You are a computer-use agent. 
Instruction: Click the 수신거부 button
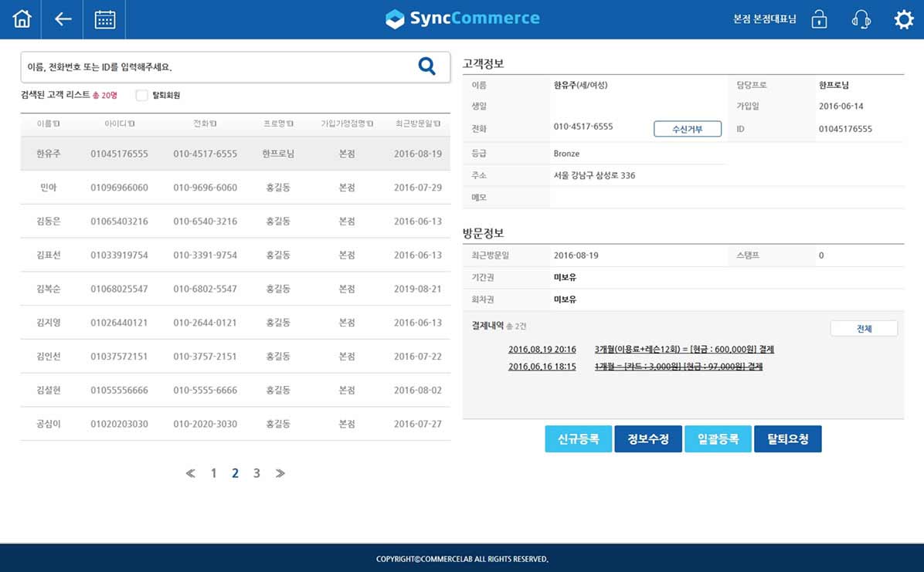pyautogui.click(x=687, y=128)
